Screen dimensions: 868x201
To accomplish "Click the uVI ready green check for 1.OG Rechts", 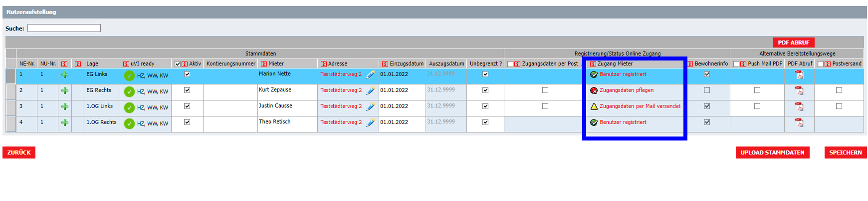I will pyautogui.click(x=129, y=123).
